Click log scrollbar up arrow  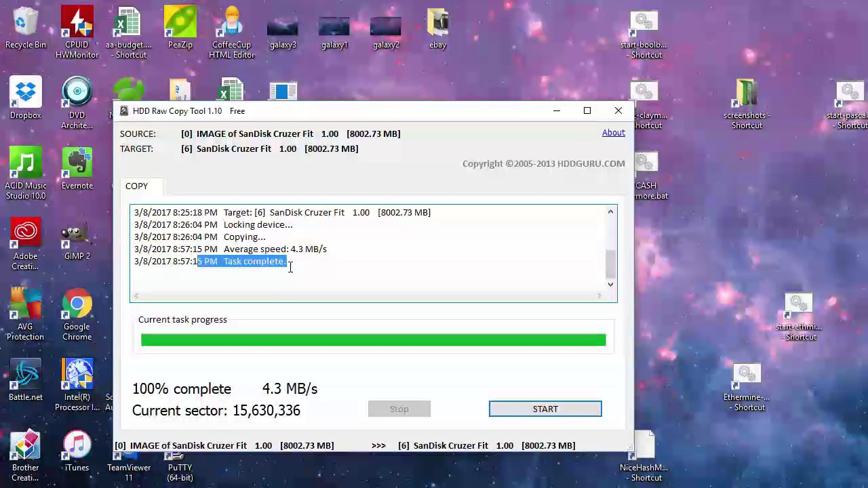tap(610, 212)
